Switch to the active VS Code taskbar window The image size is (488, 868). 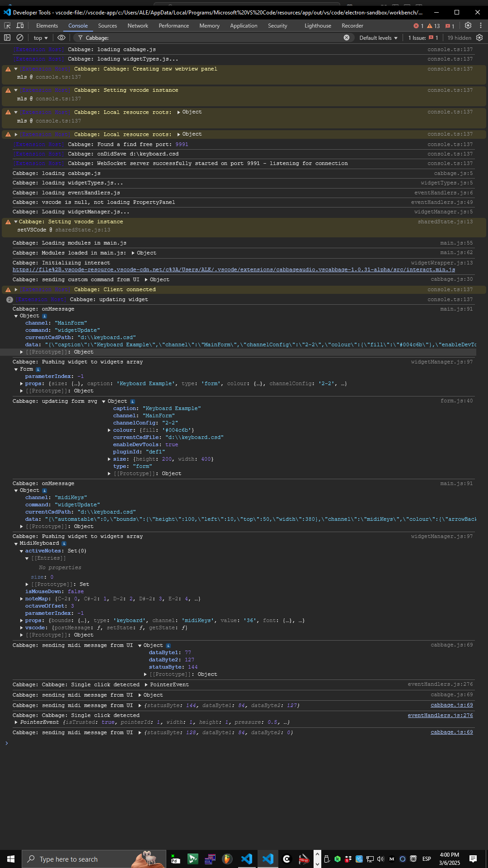tap(267, 859)
